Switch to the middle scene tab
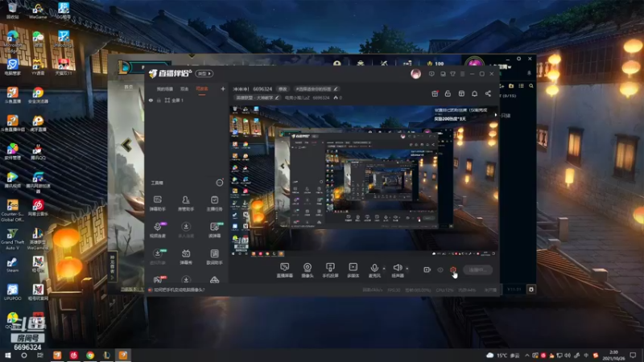Image resolution: width=644 pixels, height=362 pixels. 184,88
